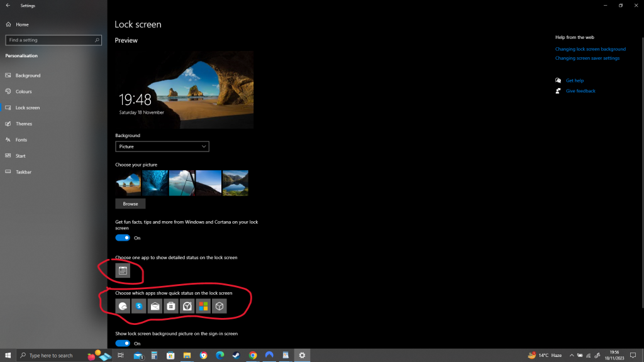Screen dimensions: 644x362
Task: Open Changing lock screen background link
Action: [590, 49]
